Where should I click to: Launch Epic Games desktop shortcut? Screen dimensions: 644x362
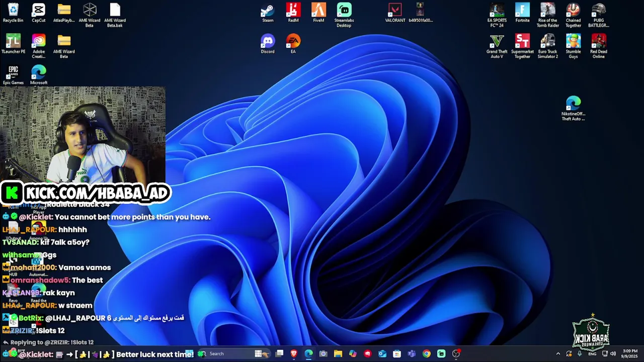coord(13,75)
